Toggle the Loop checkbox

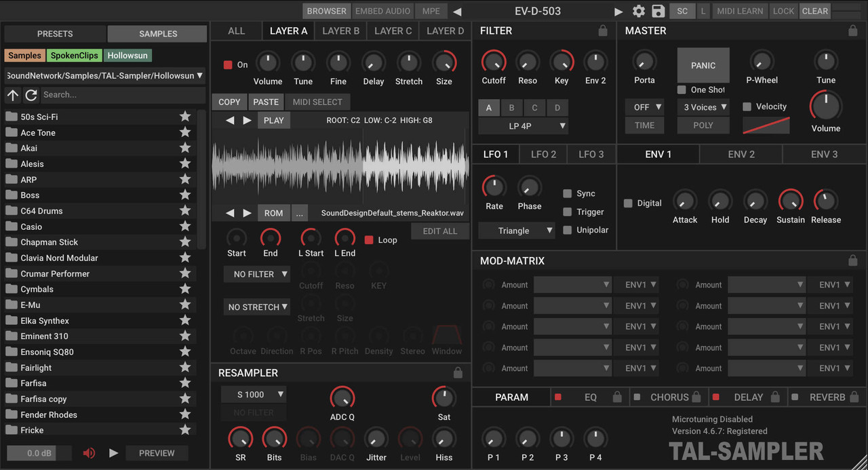[x=369, y=240]
